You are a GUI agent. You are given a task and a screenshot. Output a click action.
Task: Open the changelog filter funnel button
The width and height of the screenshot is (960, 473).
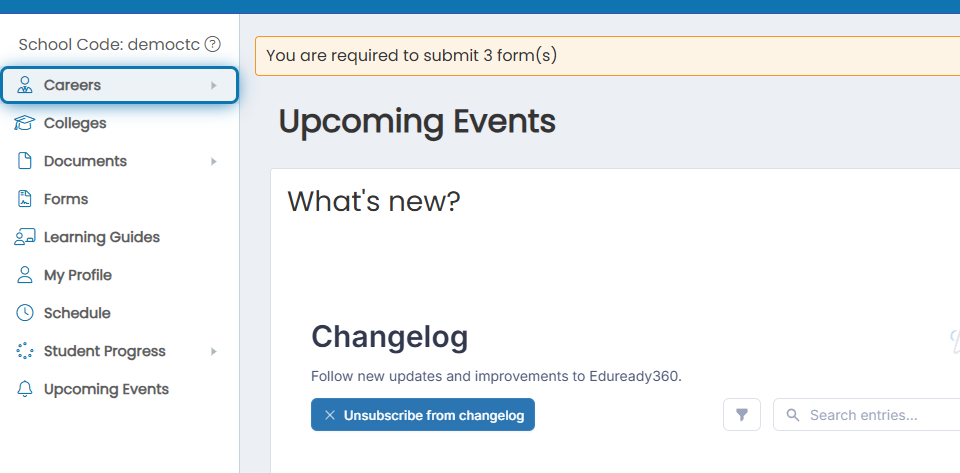click(x=741, y=415)
